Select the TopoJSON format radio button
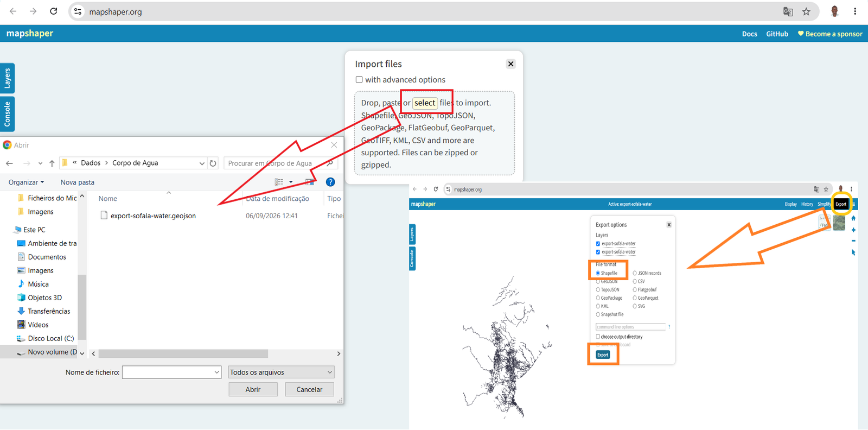This screenshot has width=868, height=430. pyautogui.click(x=598, y=289)
